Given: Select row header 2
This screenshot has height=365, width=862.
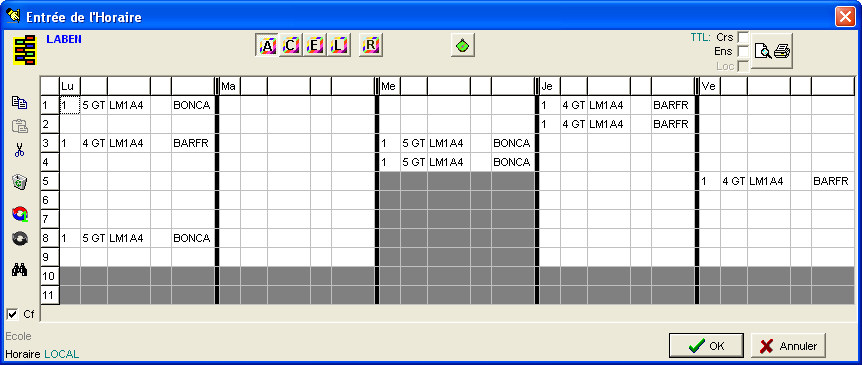Looking at the screenshot, I should tap(50, 124).
